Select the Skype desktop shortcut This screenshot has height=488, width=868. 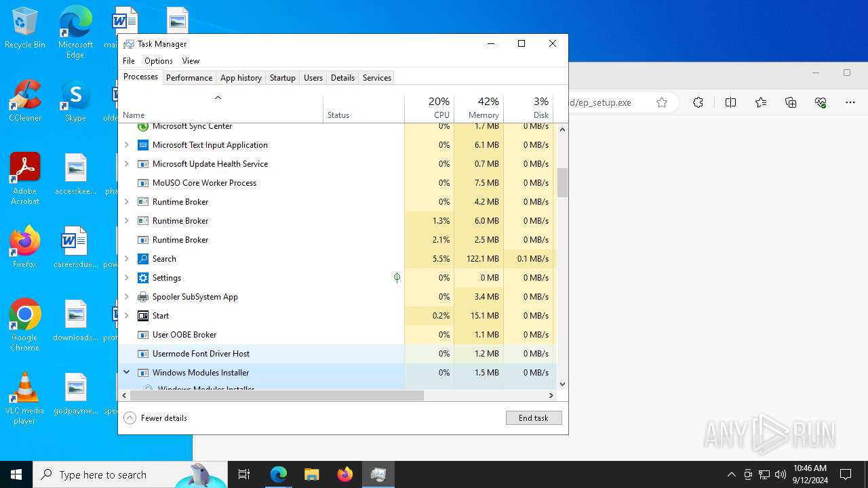click(x=75, y=101)
